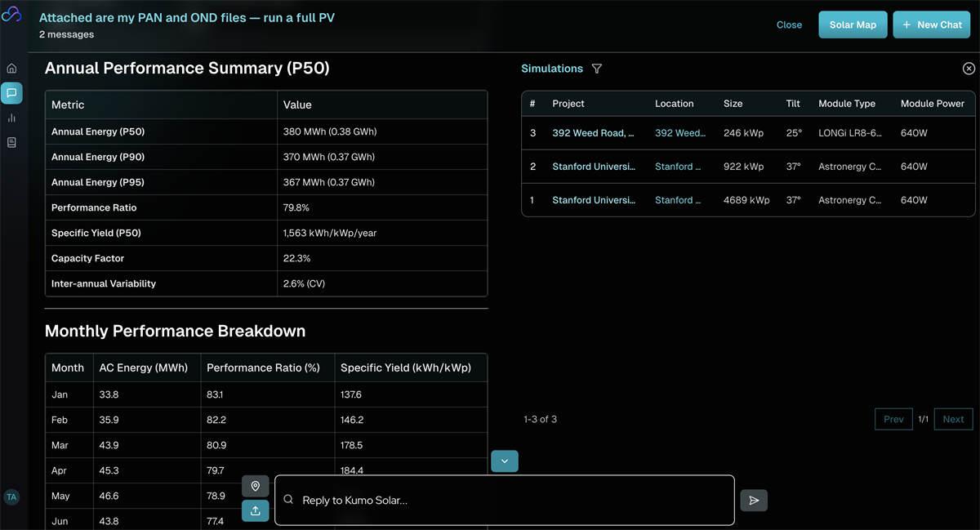Click the Close link in header
Screen dimensions: 980x530
pyautogui.click(x=789, y=24)
